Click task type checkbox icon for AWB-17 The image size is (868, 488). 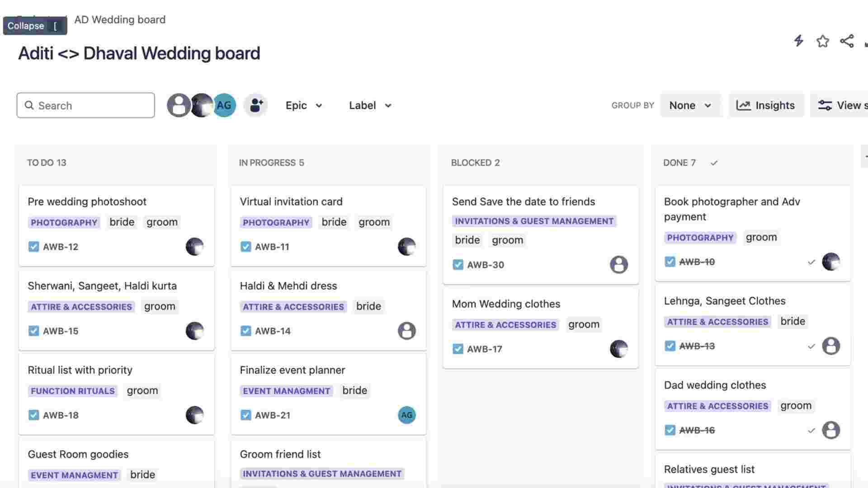pyautogui.click(x=458, y=349)
